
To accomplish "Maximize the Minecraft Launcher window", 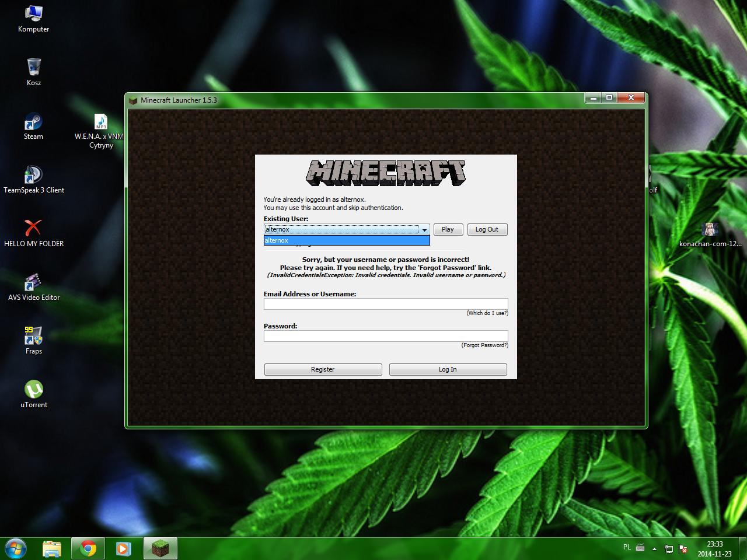I will (x=609, y=98).
